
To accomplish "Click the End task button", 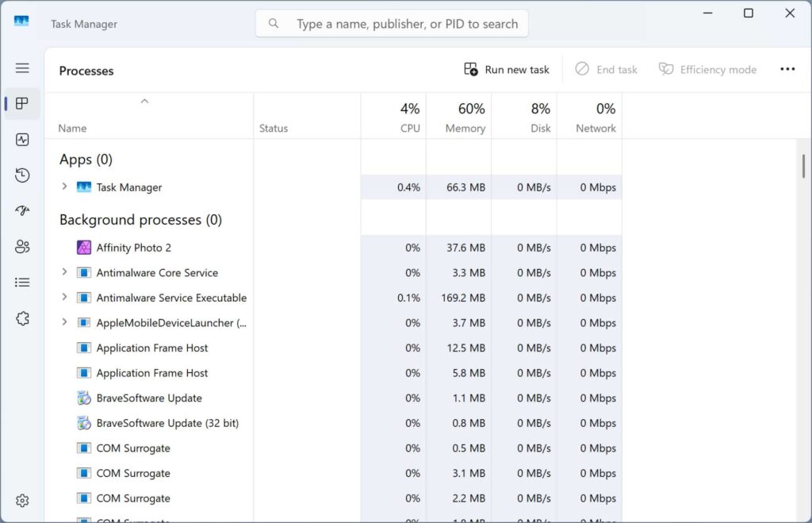I will pyautogui.click(x=606, y=69).
